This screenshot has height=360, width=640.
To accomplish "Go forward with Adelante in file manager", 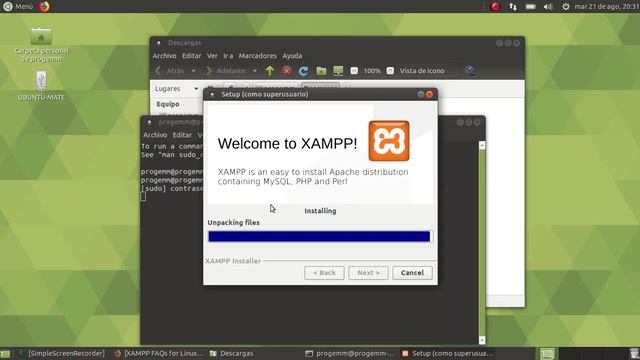I will coord(226,71).
